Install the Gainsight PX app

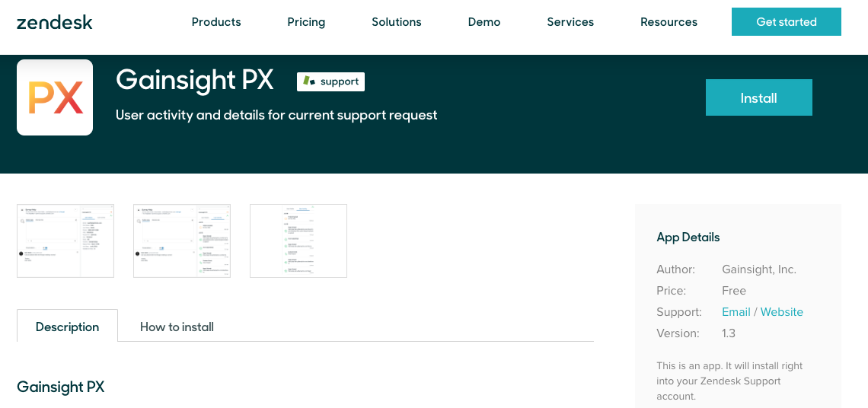pos(759,97)
